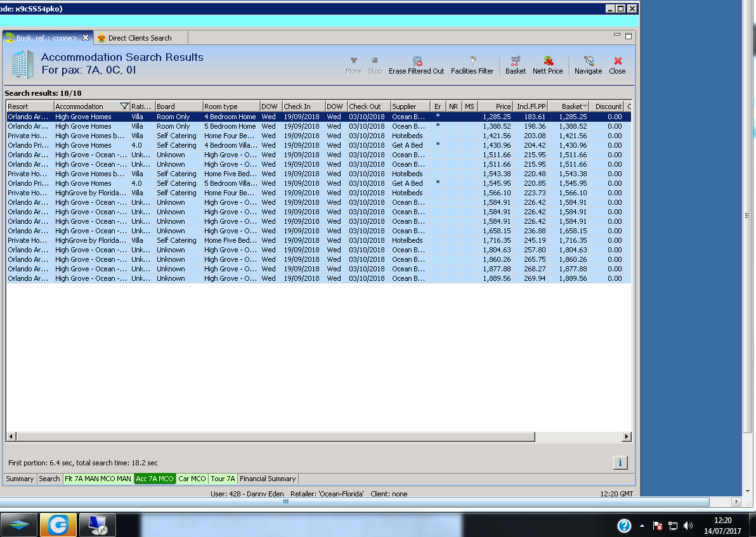This screenshot has height=537, width=756.
Task: Select the row priced 1,388.52
Action: (x=318, y=126)
